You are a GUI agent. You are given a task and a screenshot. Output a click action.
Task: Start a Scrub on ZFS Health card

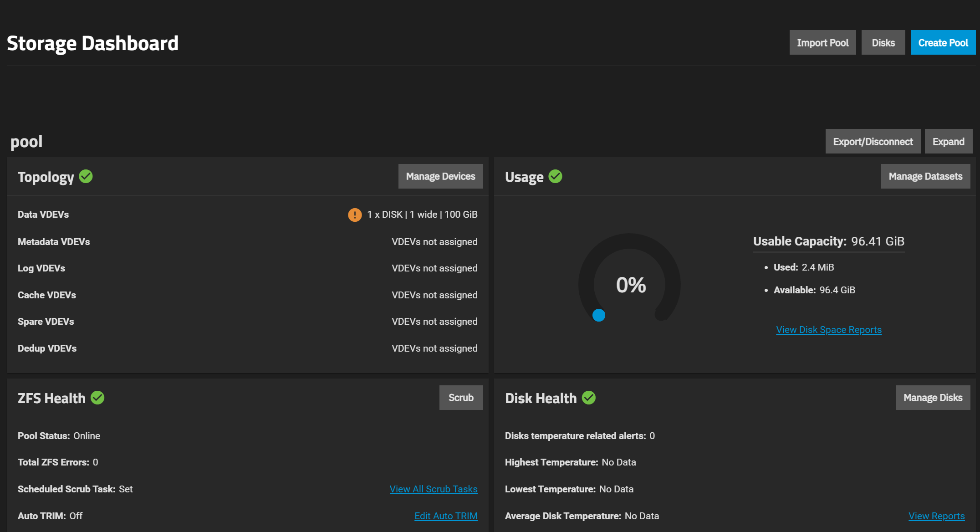pos(461,398)
